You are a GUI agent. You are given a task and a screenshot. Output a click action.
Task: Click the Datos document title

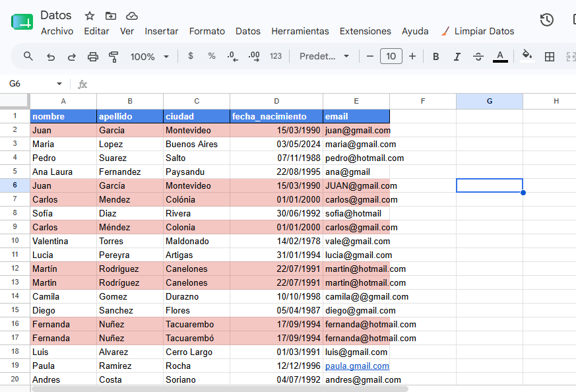tap(56, 15)
